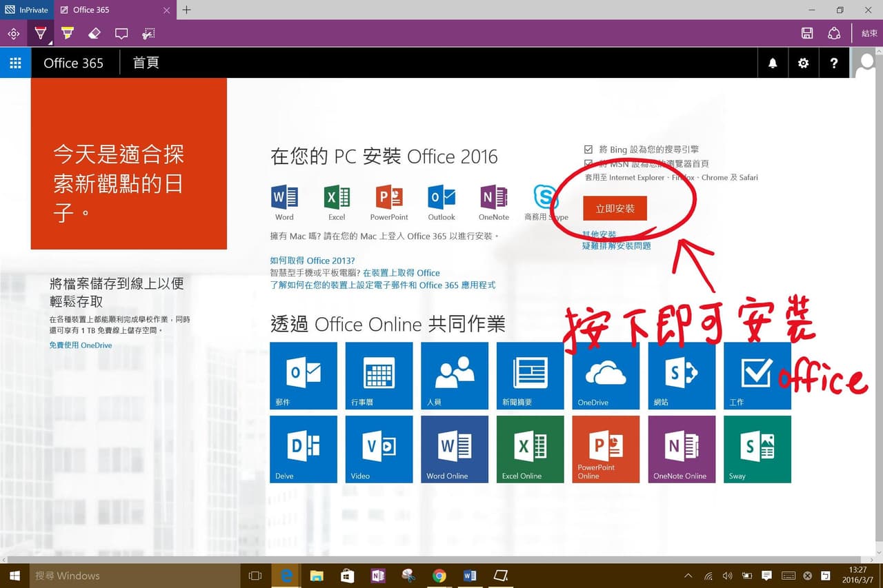Click the Outlook icon under Office 2016
The width and height of the screenshot is (883, 588).
[441, 203]
